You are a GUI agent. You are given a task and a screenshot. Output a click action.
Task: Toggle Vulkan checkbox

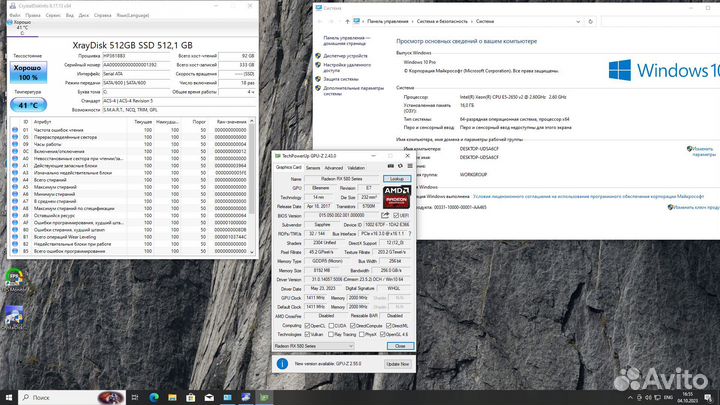point(307,334)
